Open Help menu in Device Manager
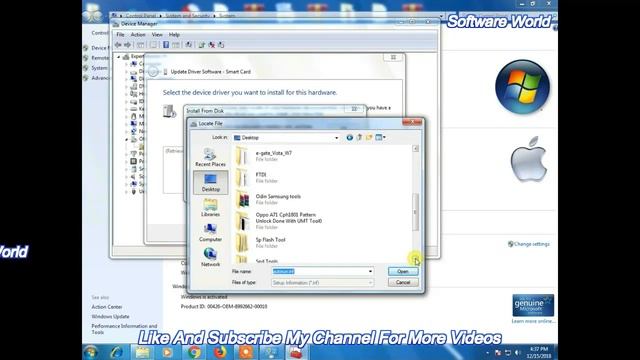 174,35
